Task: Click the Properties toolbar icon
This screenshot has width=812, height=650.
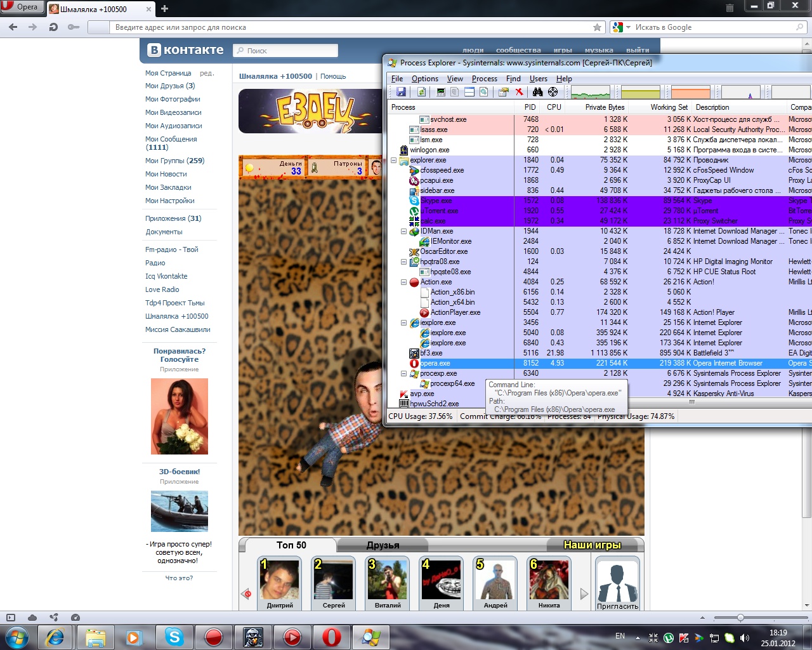Action: (503, 93)
